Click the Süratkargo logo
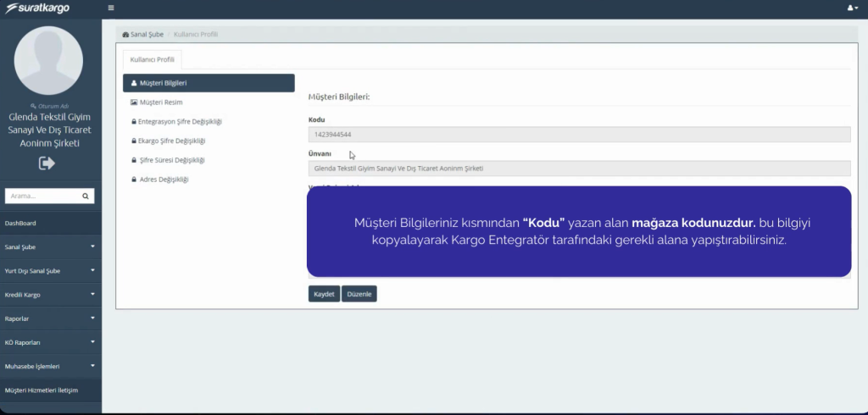 coord(37,8)
